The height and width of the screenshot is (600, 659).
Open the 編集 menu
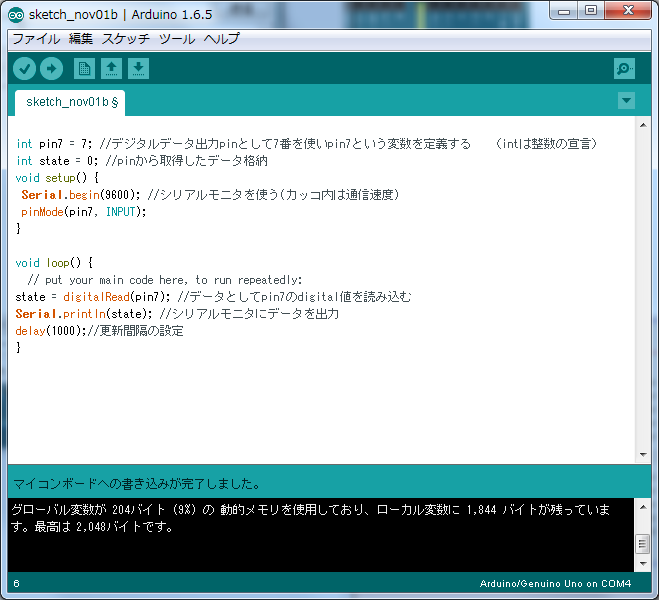point(81,39)
